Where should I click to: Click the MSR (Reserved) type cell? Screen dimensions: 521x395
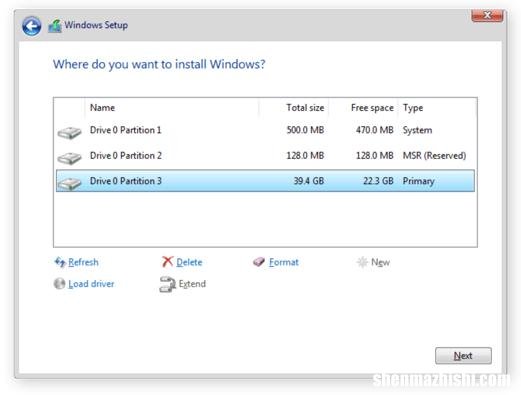coord(434,156)
